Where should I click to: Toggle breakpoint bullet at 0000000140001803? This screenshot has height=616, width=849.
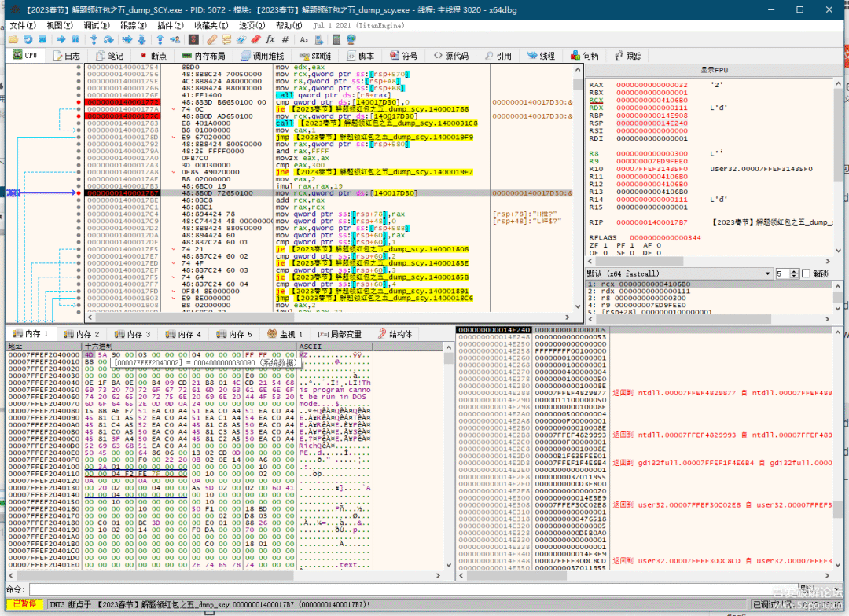79,298
